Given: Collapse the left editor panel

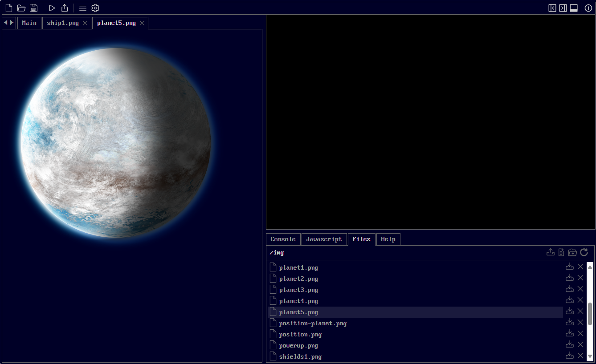Looking at the screenshot, I should pos(552,8).
